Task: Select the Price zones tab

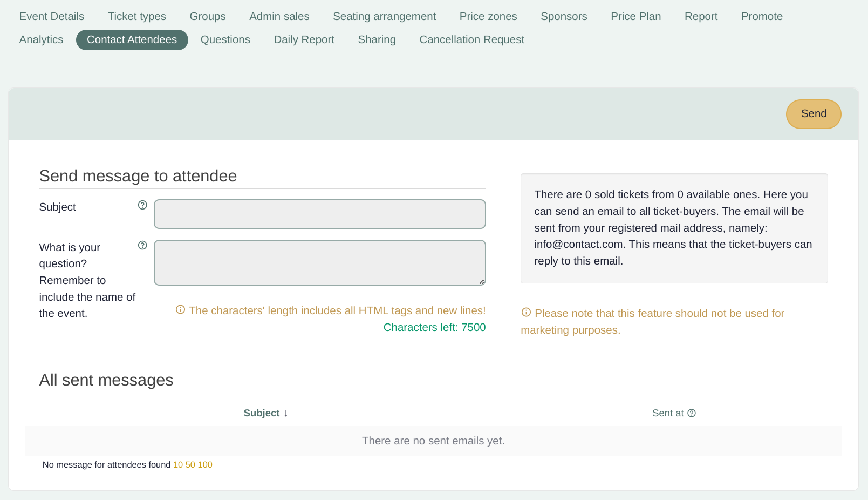Action: coord(488,16)
